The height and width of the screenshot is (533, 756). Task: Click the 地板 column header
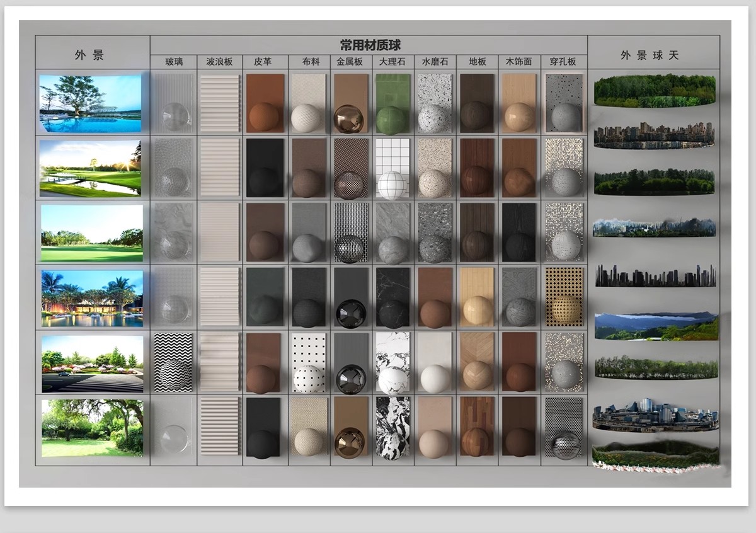coord(478,62)
